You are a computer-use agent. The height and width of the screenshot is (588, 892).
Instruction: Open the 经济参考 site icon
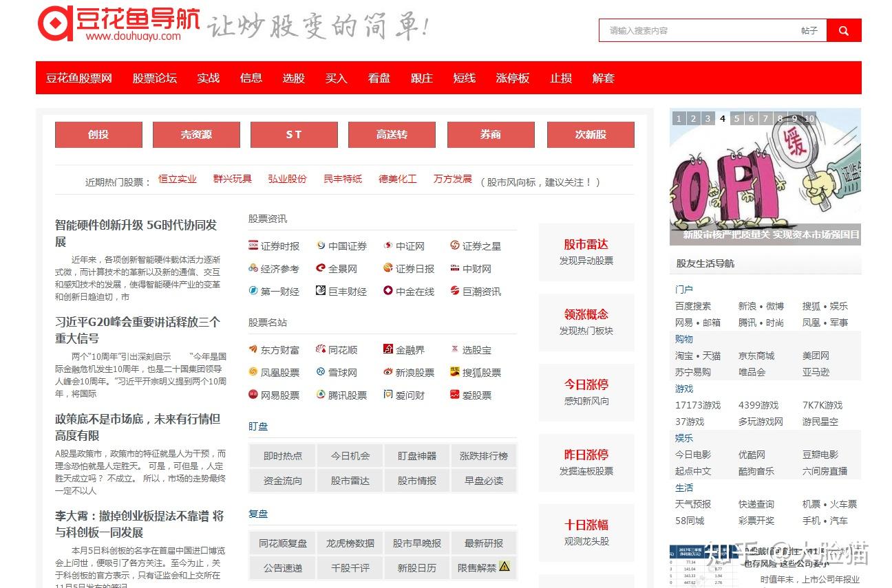253,268
